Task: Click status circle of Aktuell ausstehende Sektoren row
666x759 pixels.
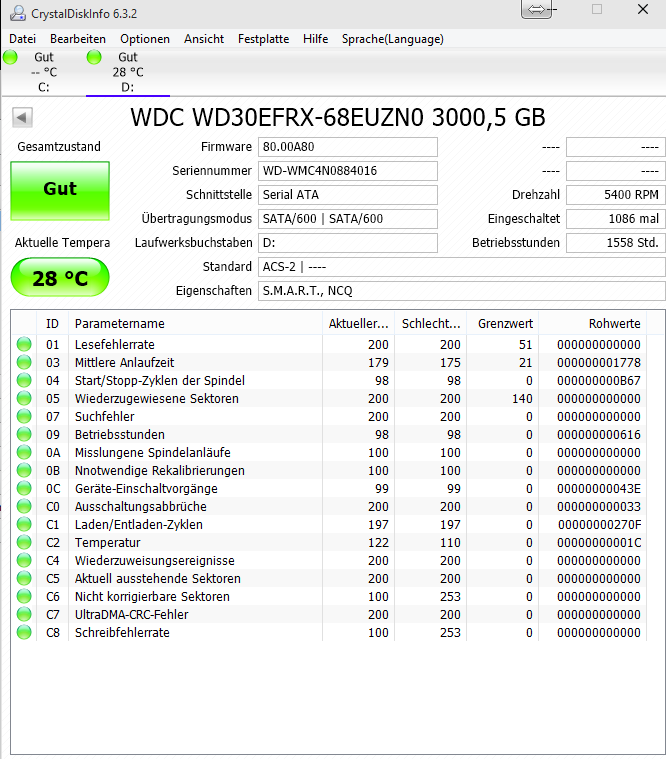Action: [24, 578]
